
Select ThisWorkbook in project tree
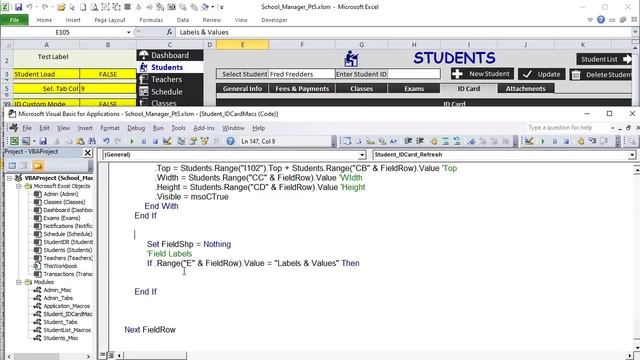(x=60, y=266)
